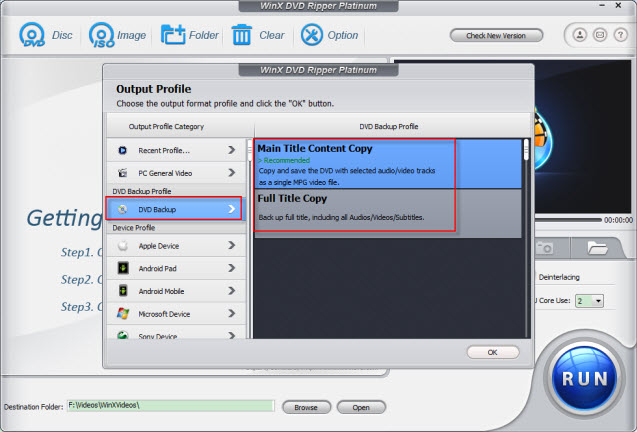Load a DVD with the Disc icon
Image resolution: width=637 pixels, height=432 pixels.
32,35
